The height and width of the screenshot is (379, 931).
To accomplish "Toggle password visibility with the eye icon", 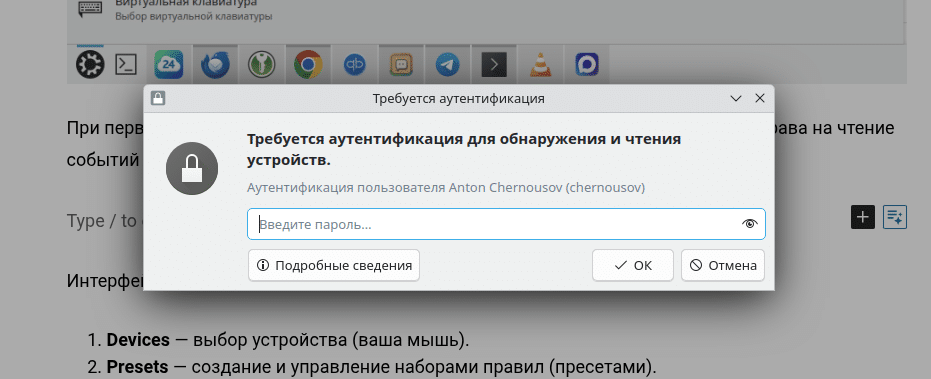I will pos(750,224).
